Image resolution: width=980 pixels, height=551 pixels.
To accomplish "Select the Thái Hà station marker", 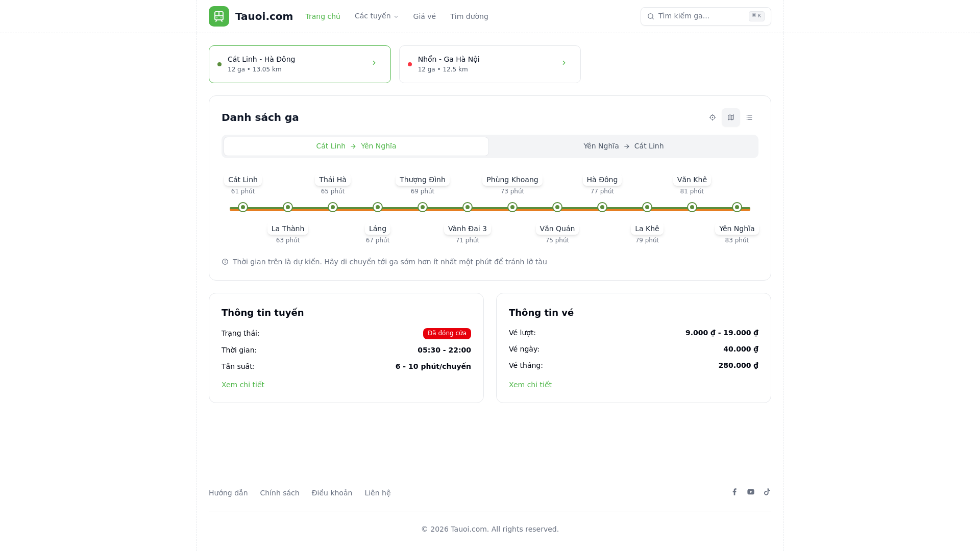I will 333,207.
